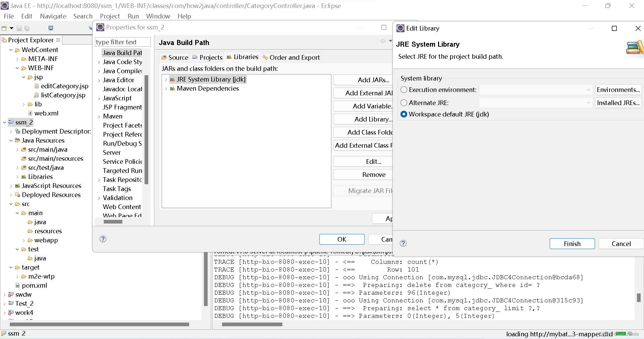
Task: Open the Navigate menu
Action: [53, 16]
